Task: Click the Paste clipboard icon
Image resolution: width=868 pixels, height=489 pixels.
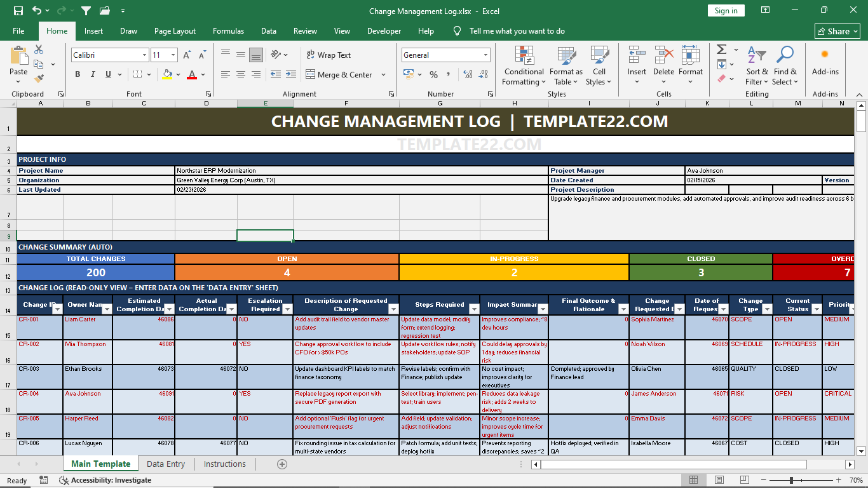Action: [x=18, y=56]
